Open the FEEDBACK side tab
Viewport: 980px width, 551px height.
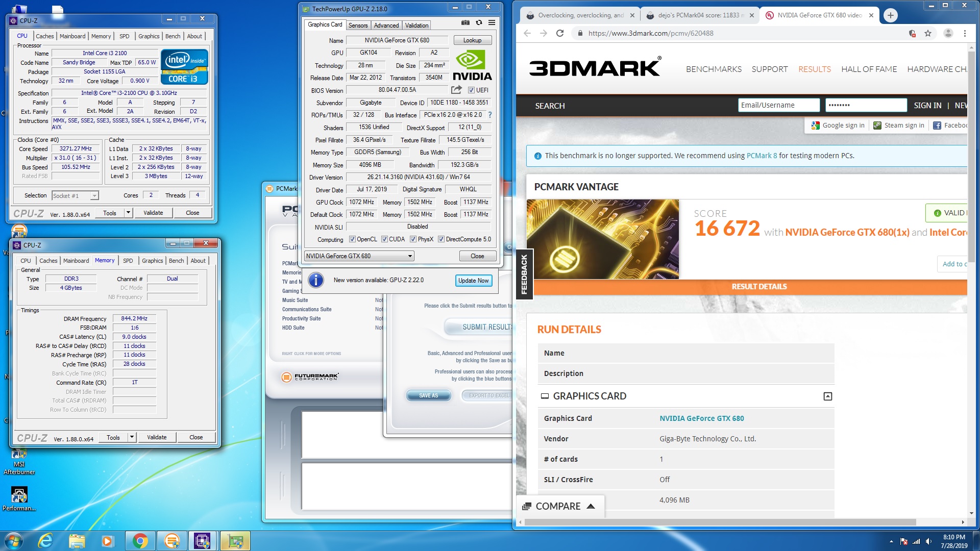[524, 274]
